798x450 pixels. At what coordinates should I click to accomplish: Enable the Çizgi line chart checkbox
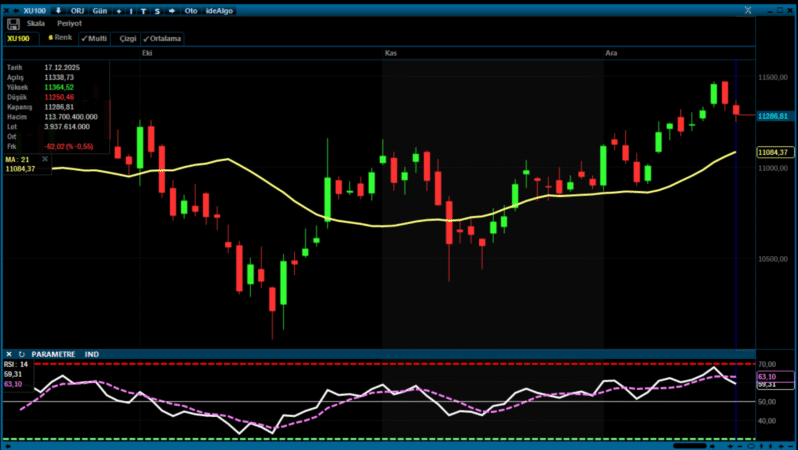point(126,38)
